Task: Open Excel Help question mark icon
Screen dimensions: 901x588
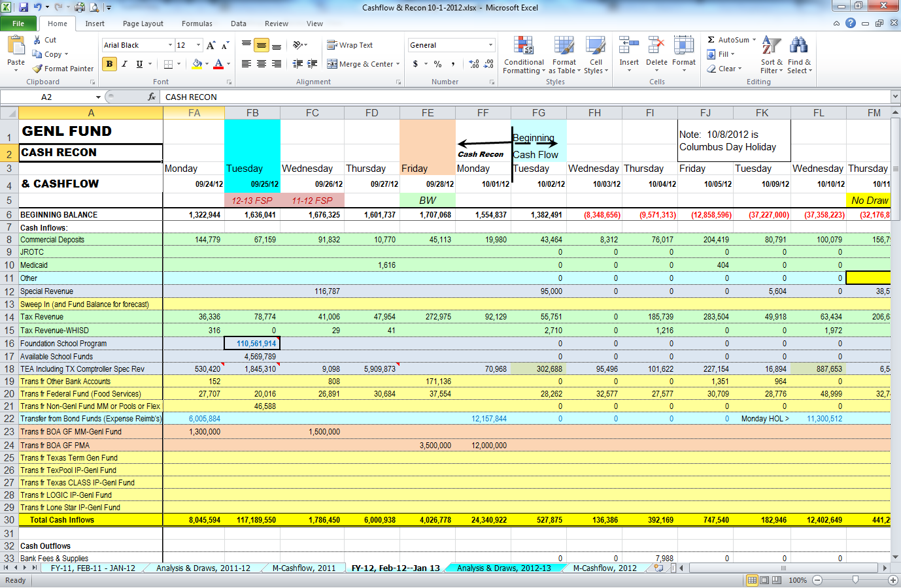Action: [850, 23]
